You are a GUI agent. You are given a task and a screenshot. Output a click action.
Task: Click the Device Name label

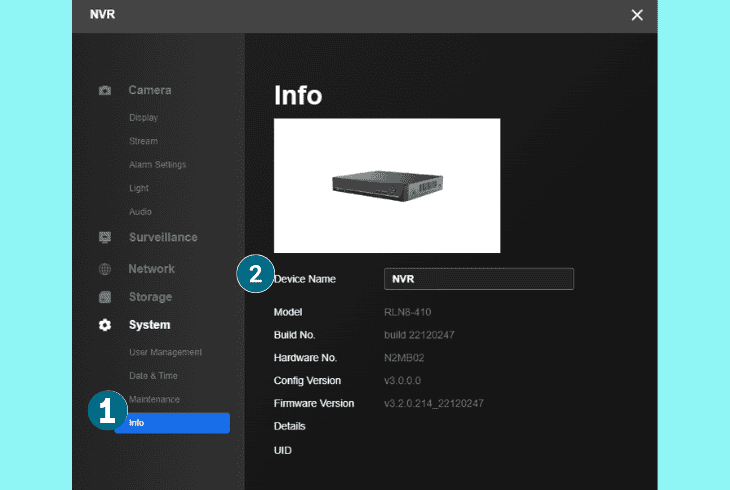pyautogui.click(x=305, y=279)
